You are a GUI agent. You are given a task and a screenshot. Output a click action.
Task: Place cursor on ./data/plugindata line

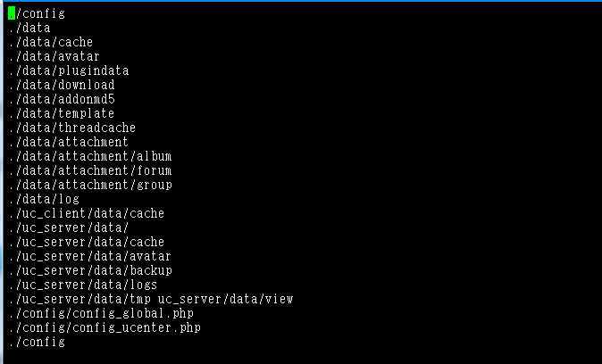(x=69, y=70)
